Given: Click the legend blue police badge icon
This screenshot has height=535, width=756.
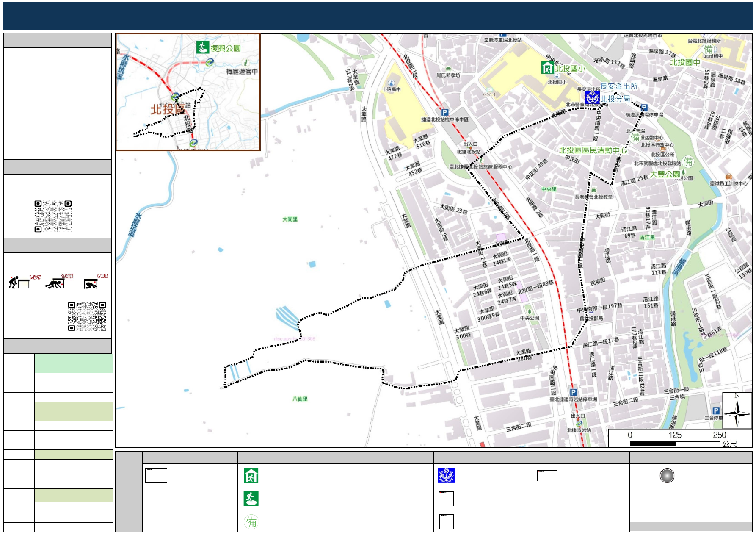Looking at the screenshot, I should pyautogui.click(x=446, y=476).
